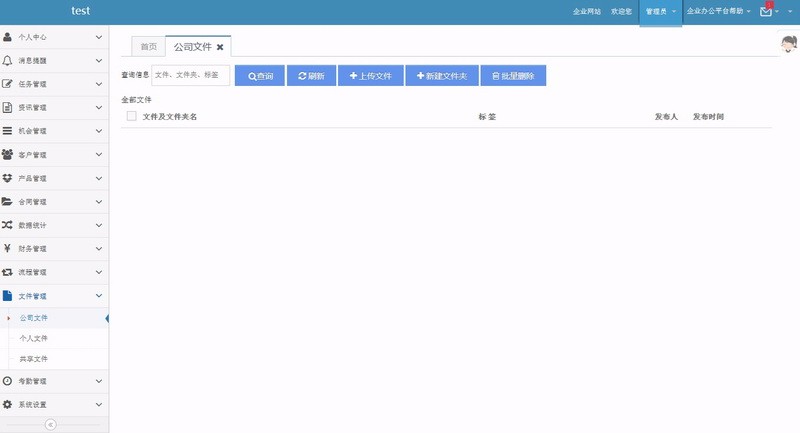
Task: Expand 个人中心 using its chevron
Action: [x=99, y=37]
